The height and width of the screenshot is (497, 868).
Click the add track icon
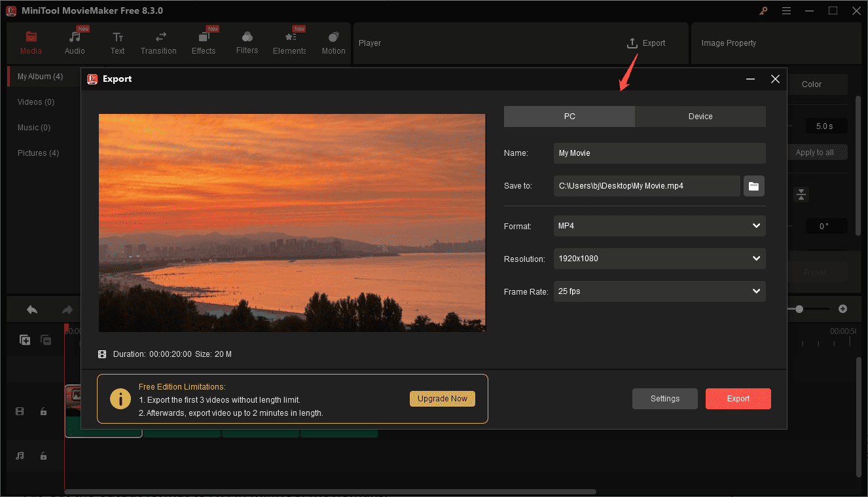coord(25,340)
